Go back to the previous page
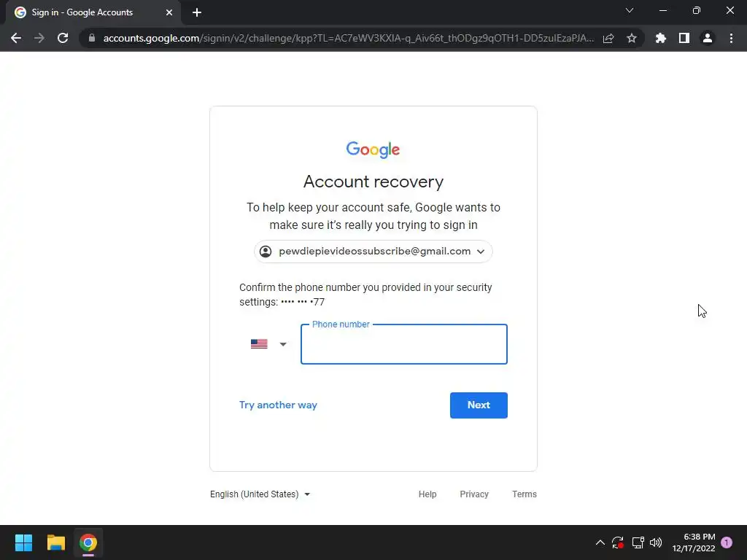Image resolution: width=747 pixels, height=560 pixels. pos(16,38)
